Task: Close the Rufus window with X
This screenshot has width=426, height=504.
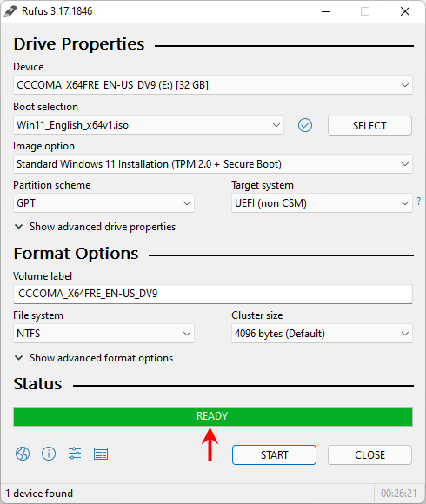Action: pyautogui.click(x=405, y=11)
